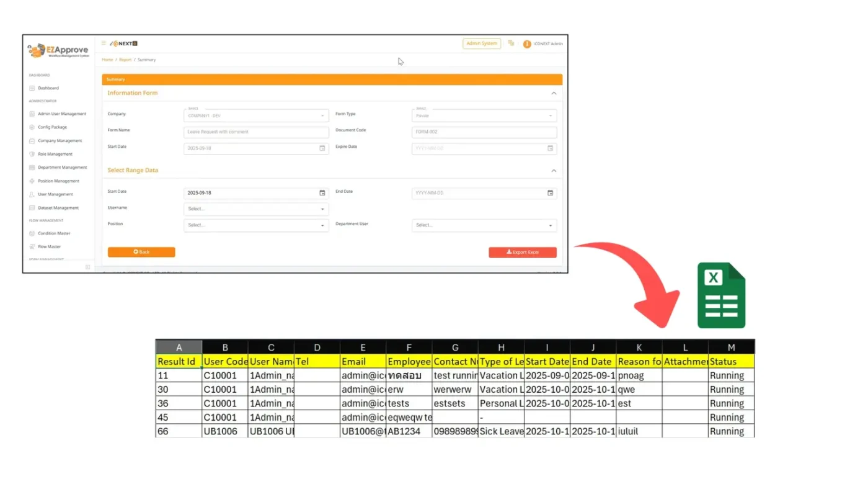Image resolution: width=868 pixels, height=489 pixels.
Task: Click the Role Management shield icon
Action: (x=32, y=155)
